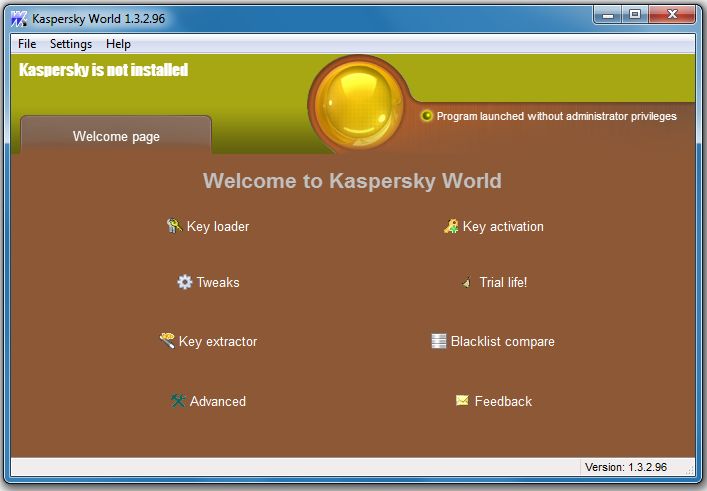Click the Trial life icon
This screenshot has height=491, width=707.
467,283
